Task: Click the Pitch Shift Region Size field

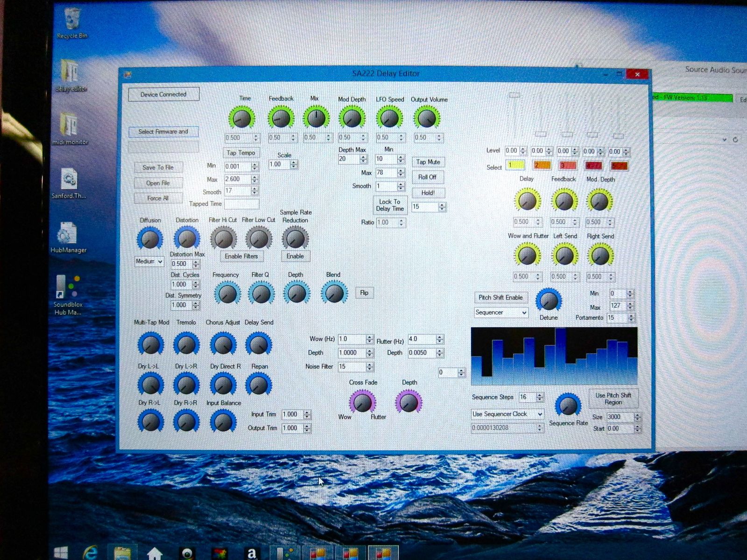Action: [623, 417]
